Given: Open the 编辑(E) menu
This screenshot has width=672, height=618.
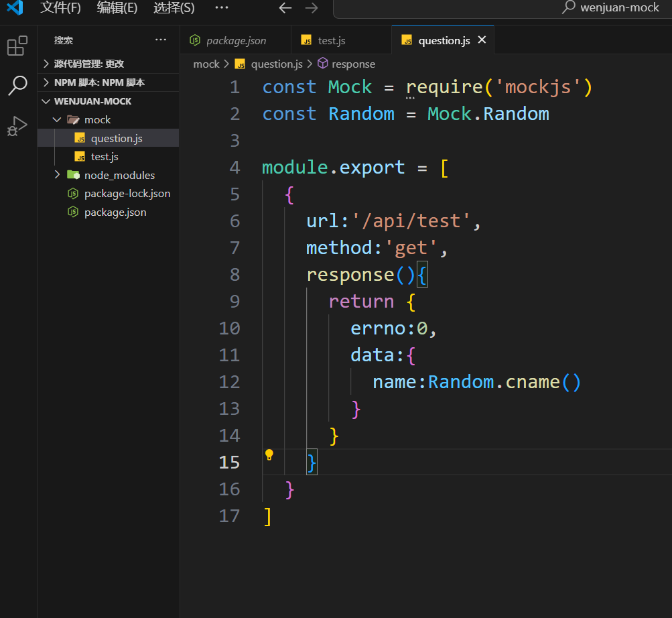Looking at the screenshot, I should 117,7.
